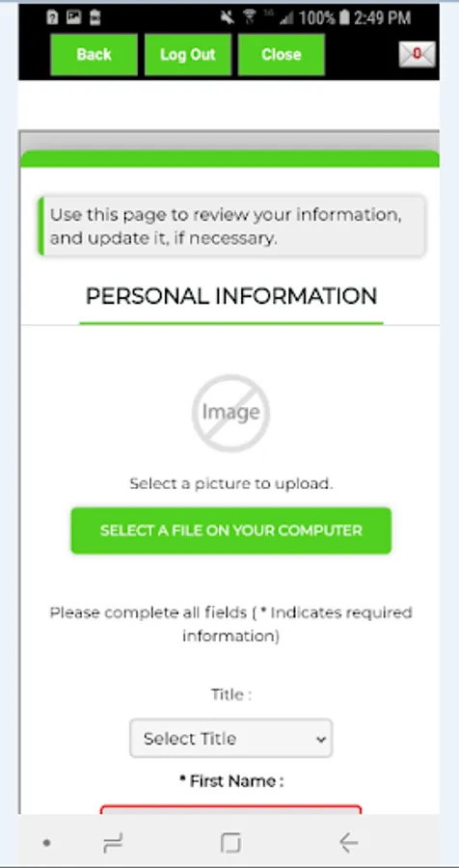459x868 pixels.
Task: Tap the muted sound status icon
Action: tap(227, 17)
